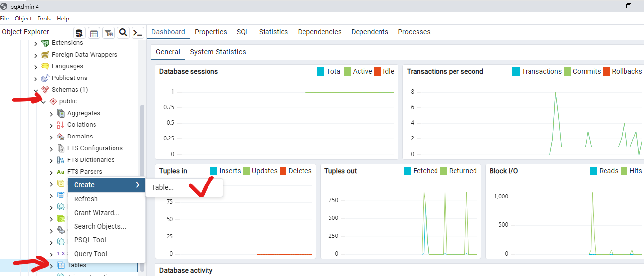Open the System Statistics tab
The image size is (644, 276).
click(x=218, y=52)
